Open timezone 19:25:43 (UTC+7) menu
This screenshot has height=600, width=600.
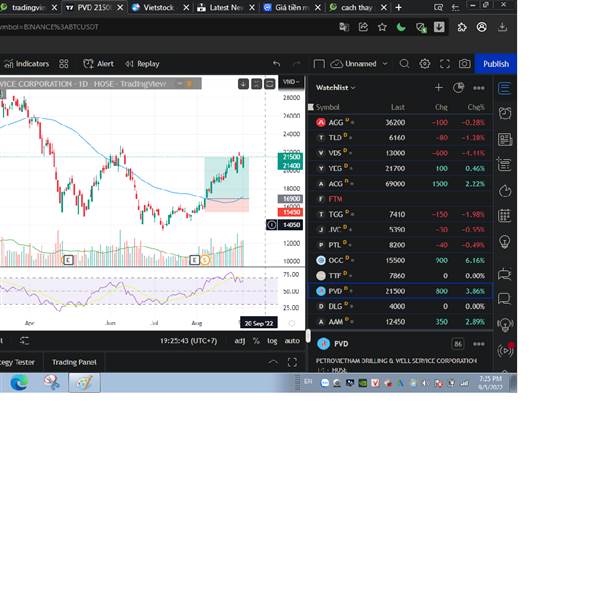pyautogui.click(x=188, y=341)
